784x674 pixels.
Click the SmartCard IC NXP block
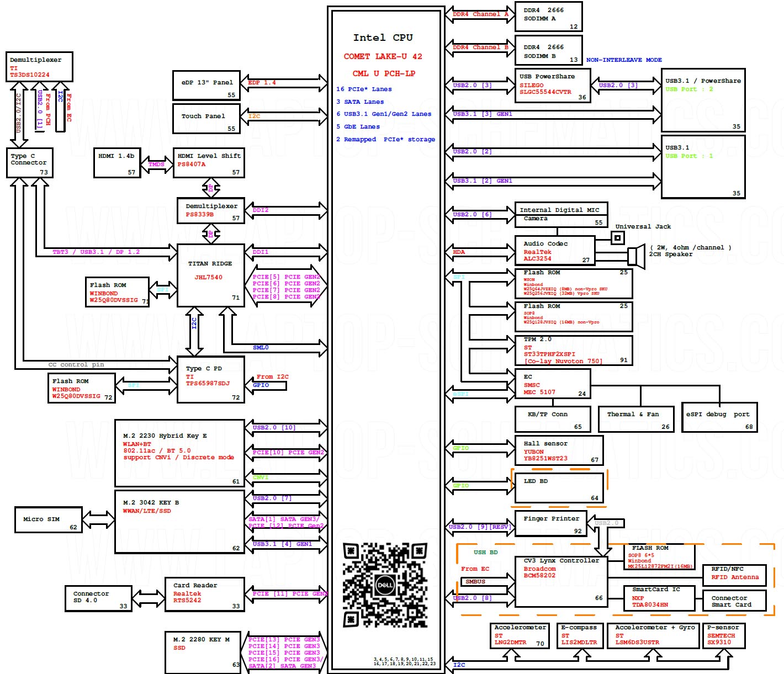coord(659,597)
